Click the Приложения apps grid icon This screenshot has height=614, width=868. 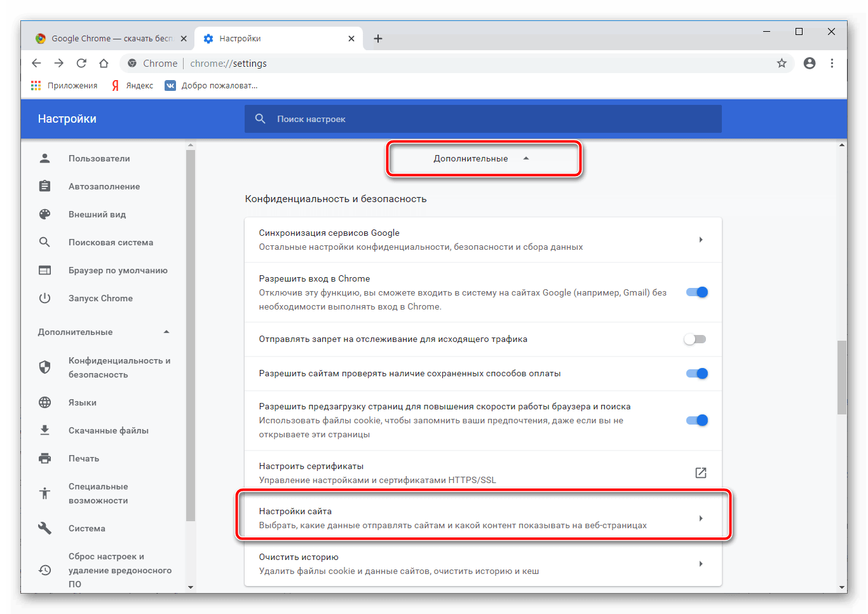tap(36, 85)
